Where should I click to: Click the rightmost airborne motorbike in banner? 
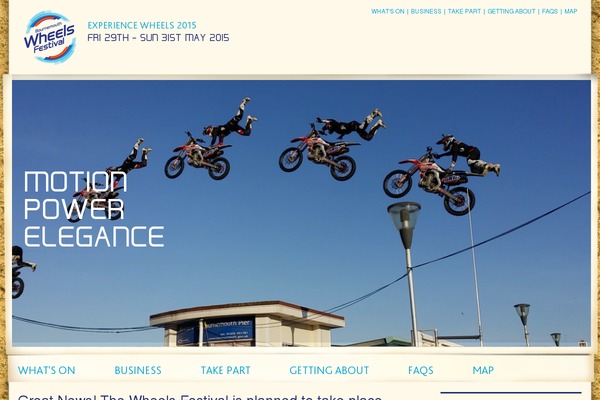click(429, 182)
